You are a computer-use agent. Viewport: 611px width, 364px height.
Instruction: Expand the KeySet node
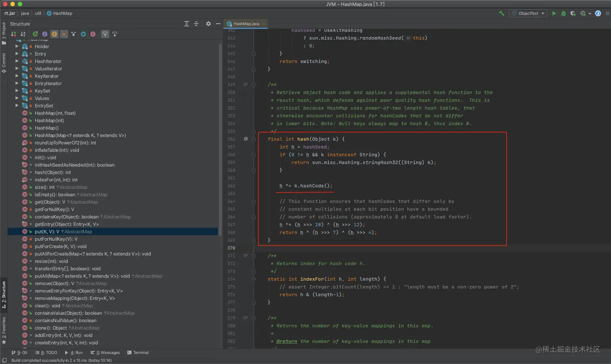17,91
